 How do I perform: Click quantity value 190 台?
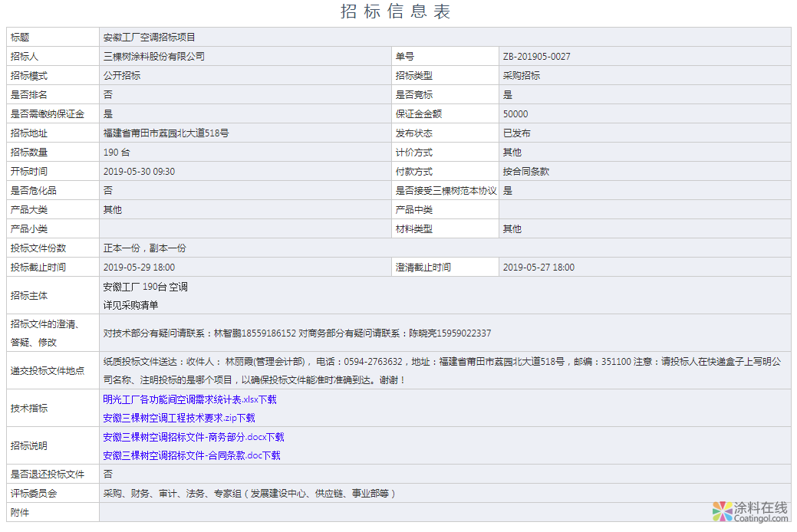coord(117,151)
